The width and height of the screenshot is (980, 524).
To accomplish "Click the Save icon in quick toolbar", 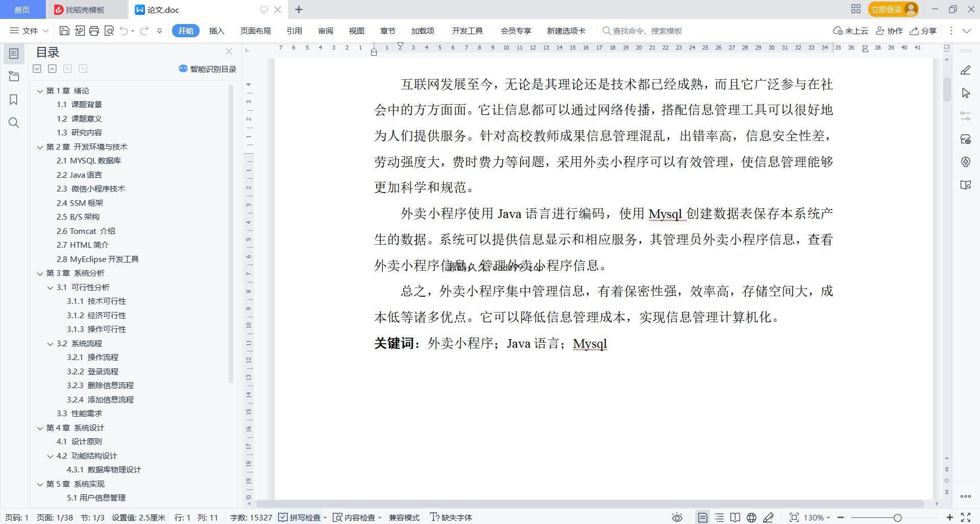I will coord(64,31).
